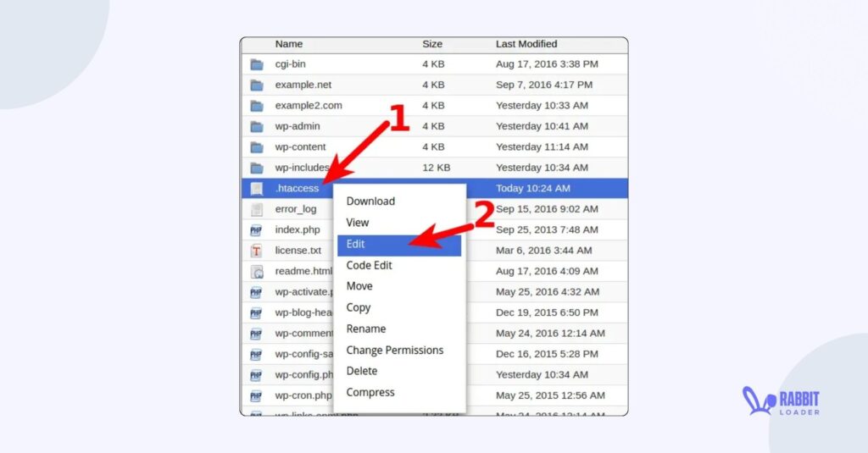
Task: Sort files by the Name column header
Action: [289, 44]
